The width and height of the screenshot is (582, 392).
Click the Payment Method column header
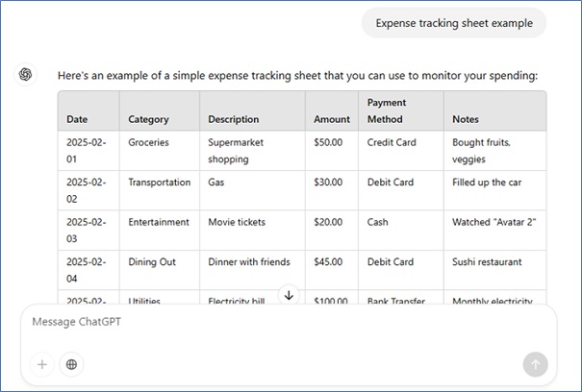[x=387, y=110]
